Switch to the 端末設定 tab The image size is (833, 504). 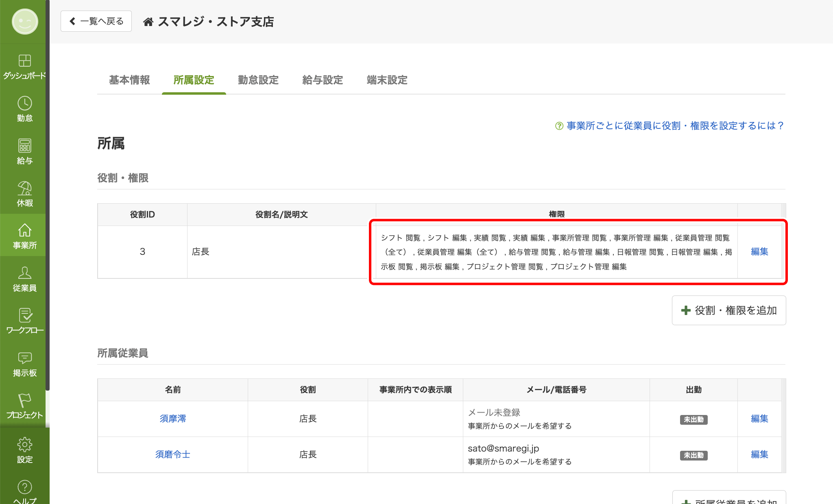point(387,80)
